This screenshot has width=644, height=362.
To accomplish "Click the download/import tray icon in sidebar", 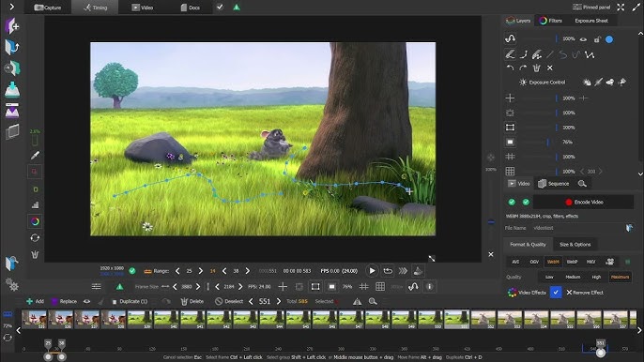I will [12, 89].
